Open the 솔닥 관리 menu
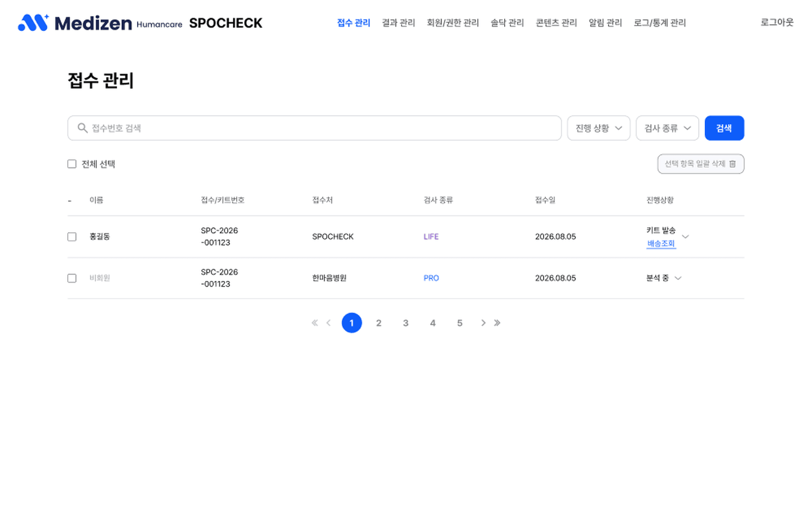 point(507,23)
